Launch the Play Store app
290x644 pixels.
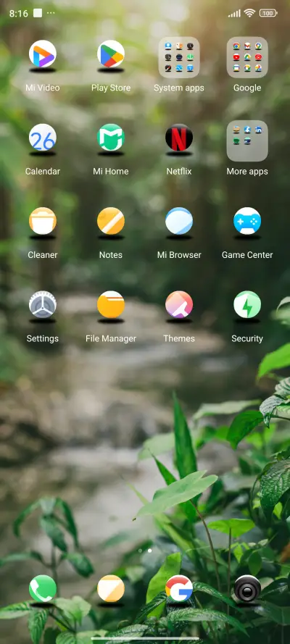point(110,54)
